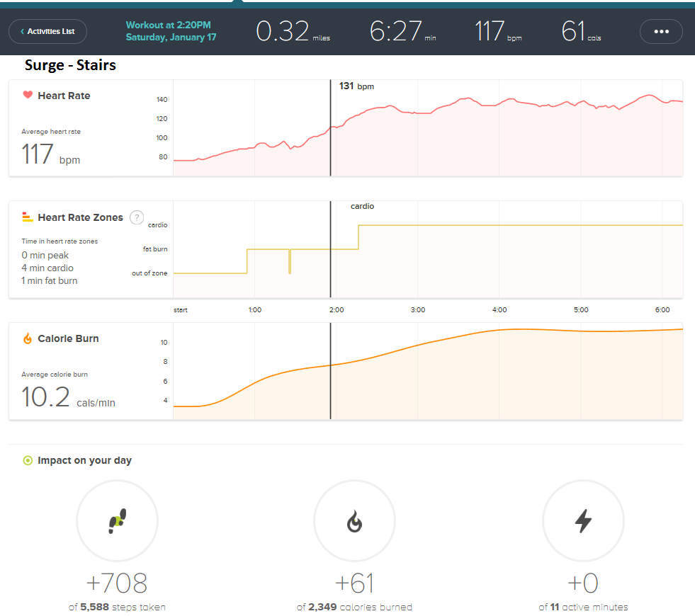Screen dimensions: 695x616
Task: Click 'out of zone' axis label
Action: click(149, 273)
